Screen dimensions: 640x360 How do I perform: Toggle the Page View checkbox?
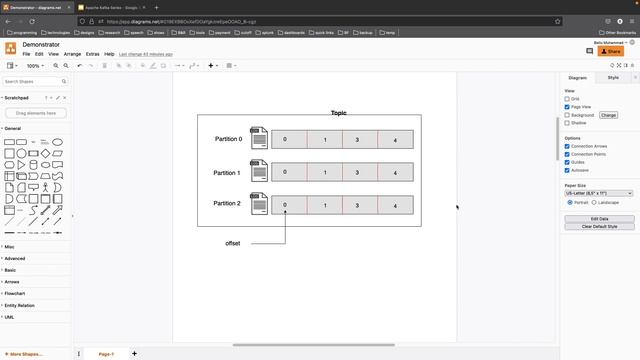click(x=567, y=107)
